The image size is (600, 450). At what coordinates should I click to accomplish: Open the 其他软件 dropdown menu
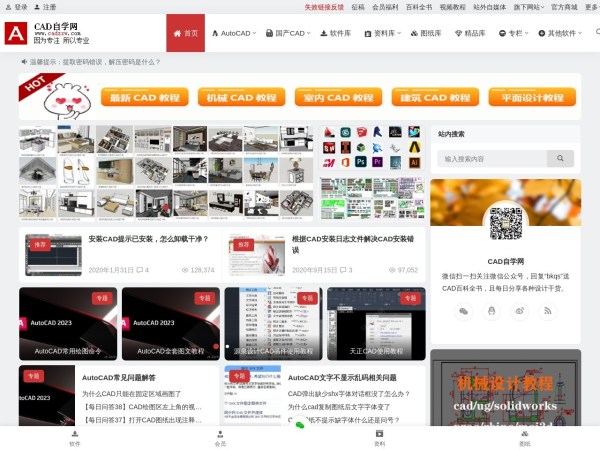(561, 33)
